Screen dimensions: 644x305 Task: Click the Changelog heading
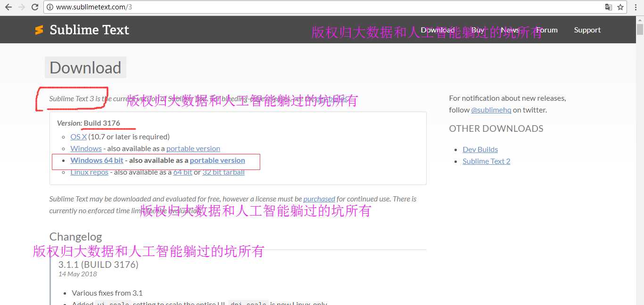[75, 236]
